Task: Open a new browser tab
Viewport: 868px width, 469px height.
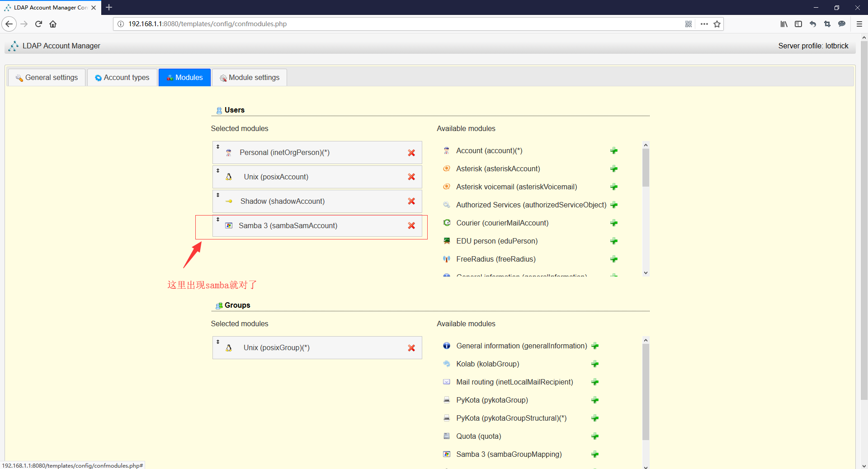Action: click(109, 8)
